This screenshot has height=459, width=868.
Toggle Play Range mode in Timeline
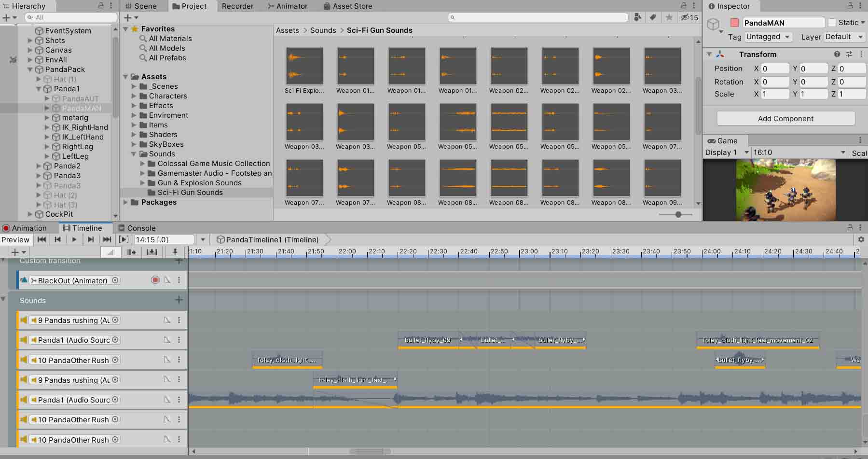[x=124, y=239]
